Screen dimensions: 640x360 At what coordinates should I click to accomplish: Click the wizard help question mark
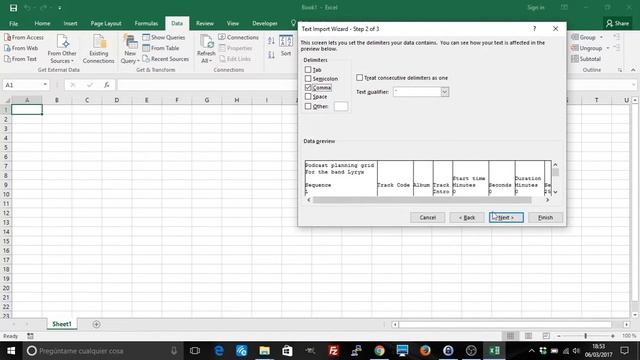534,29
